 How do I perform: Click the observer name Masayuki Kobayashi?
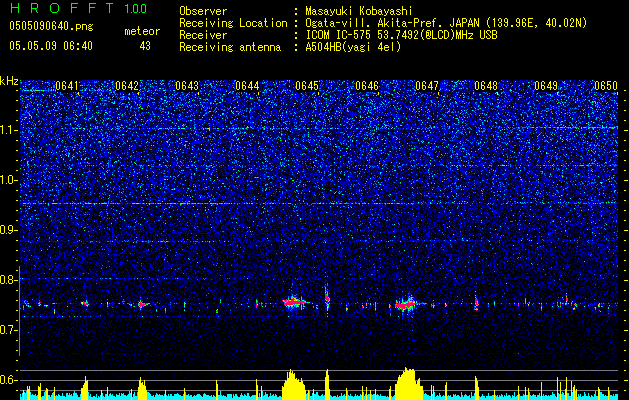[x=359, y=11]
